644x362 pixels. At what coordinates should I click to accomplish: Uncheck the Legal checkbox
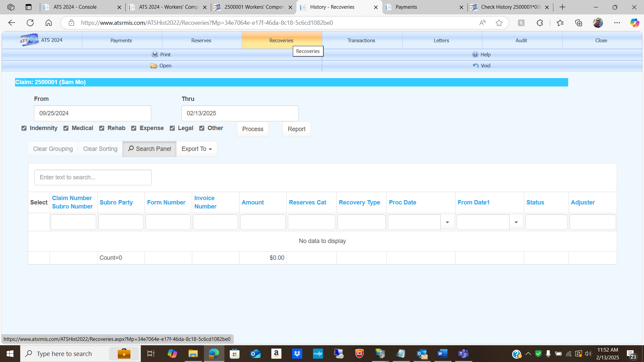[172, 128]
